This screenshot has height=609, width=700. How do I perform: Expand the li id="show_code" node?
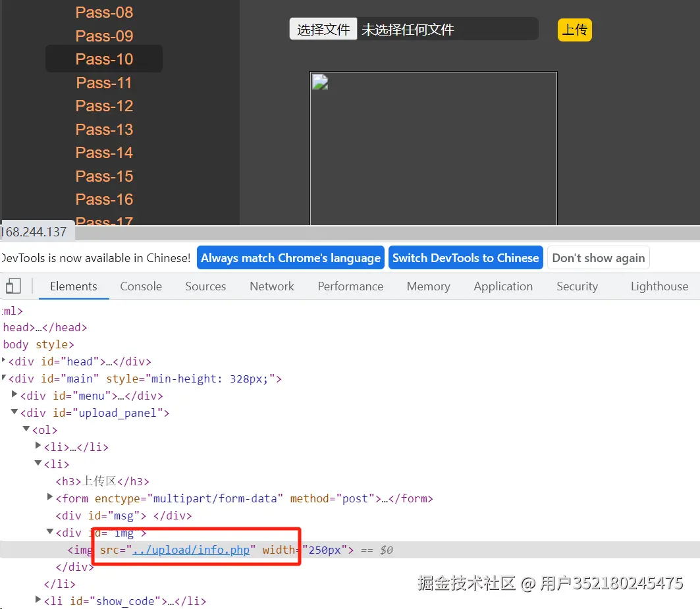[38, 599]
